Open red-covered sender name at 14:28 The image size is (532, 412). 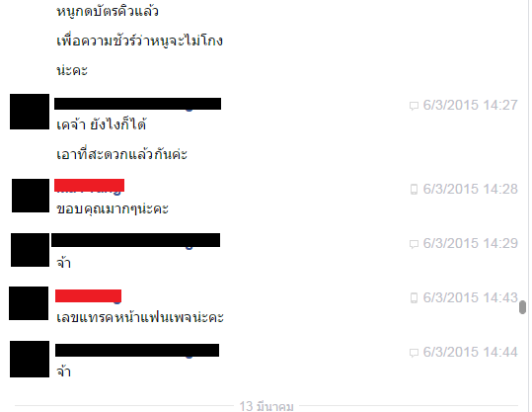click(89, 186)
